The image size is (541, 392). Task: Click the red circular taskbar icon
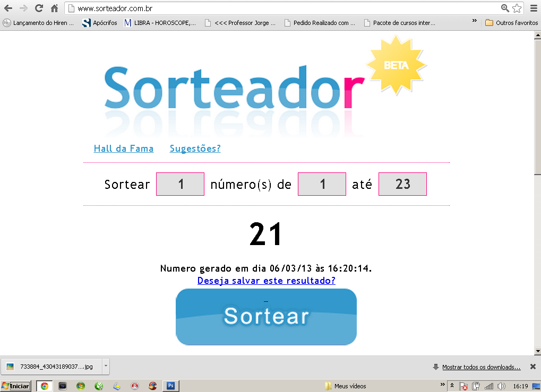(134, 386)
